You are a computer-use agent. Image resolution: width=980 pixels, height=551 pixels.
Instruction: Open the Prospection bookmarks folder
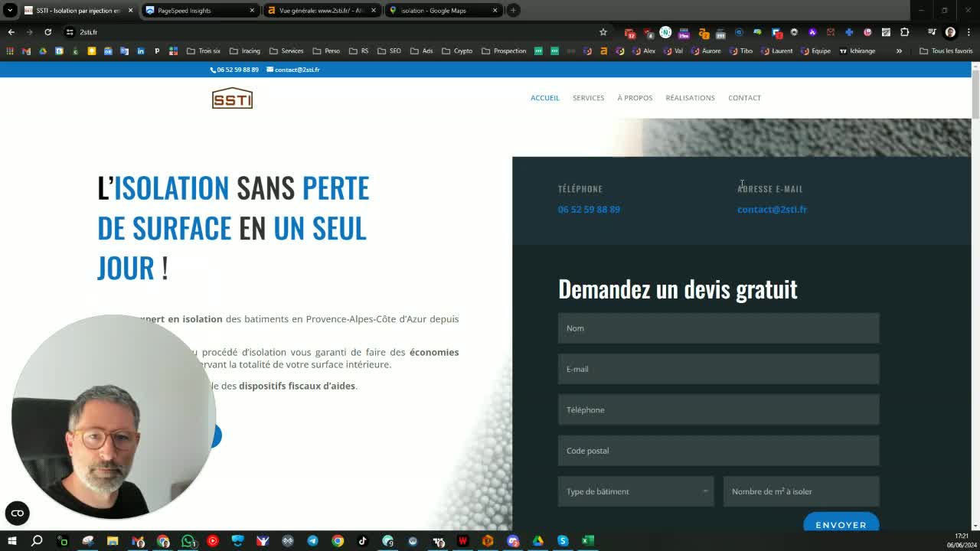click(504, 51)
